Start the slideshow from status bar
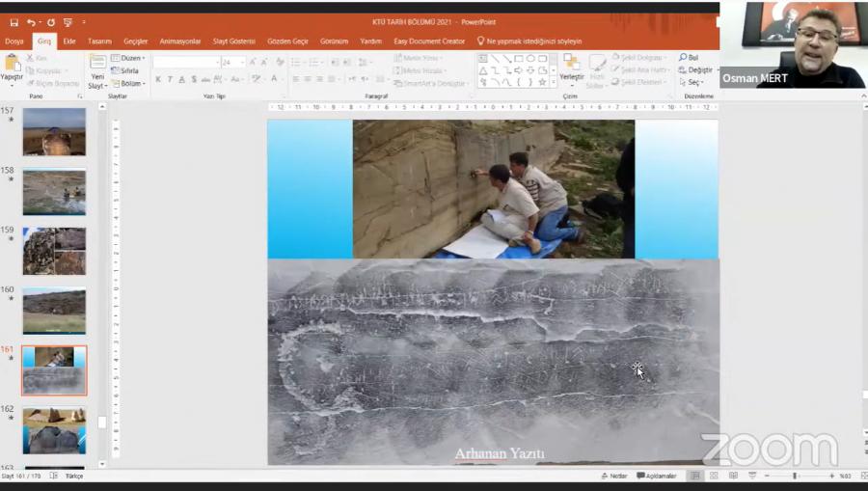868x491 pixels. coord(752,476)
